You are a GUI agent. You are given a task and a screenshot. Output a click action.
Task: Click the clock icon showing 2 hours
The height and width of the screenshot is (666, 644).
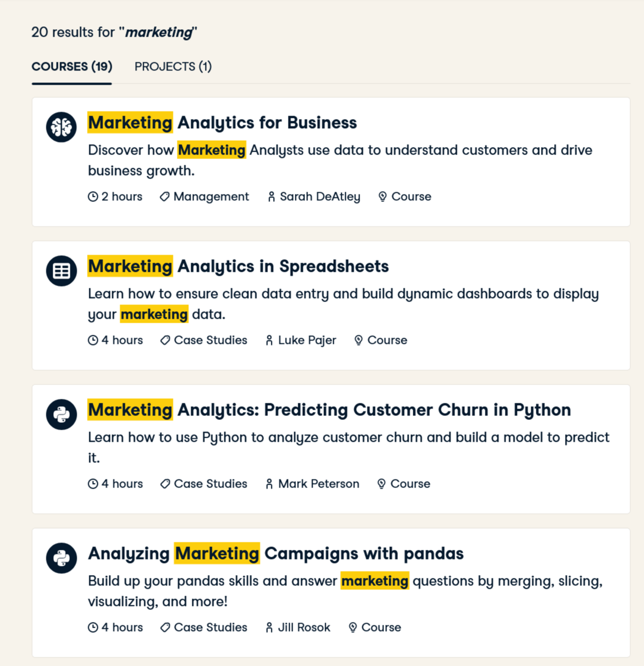pyautogui.click(x=93, y=196)
